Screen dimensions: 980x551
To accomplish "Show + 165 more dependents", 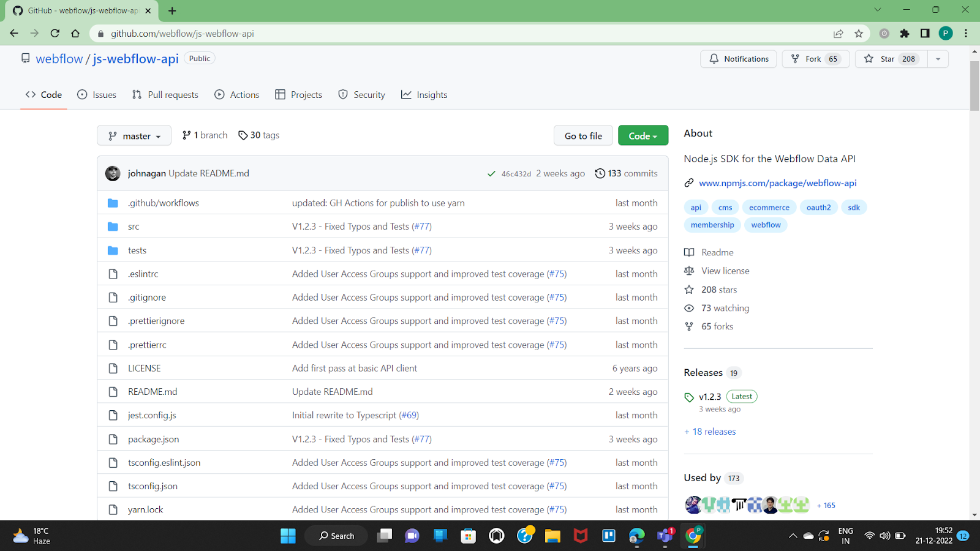I will point(826,506).
